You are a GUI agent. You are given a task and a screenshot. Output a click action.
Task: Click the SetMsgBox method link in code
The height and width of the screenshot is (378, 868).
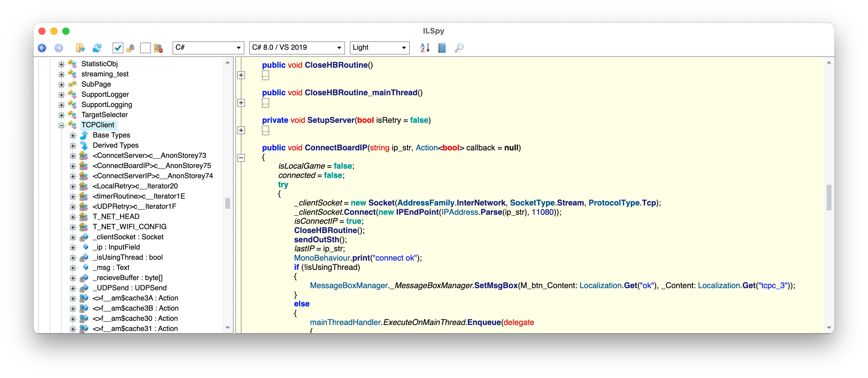496,285
